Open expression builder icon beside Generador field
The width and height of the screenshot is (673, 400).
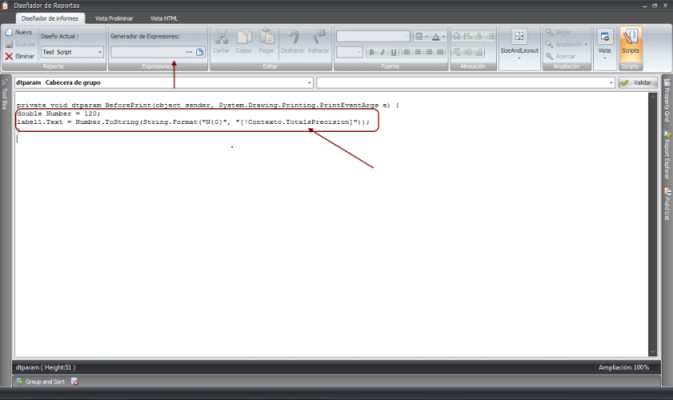coord(198,51)
